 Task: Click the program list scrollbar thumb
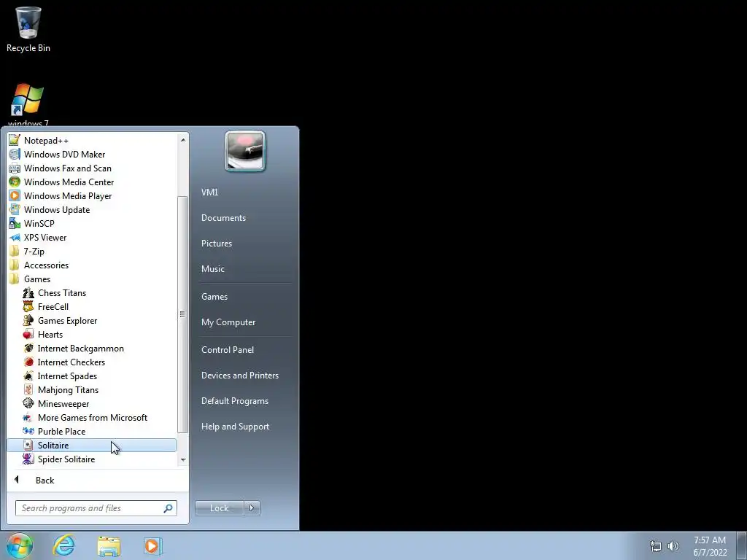(x=183, y=314)
